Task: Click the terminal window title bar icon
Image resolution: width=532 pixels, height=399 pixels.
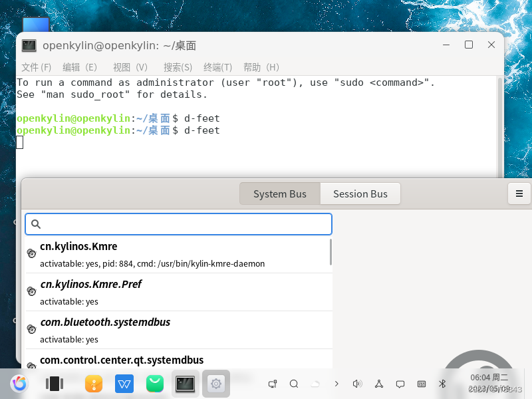Action: point(28,45)
